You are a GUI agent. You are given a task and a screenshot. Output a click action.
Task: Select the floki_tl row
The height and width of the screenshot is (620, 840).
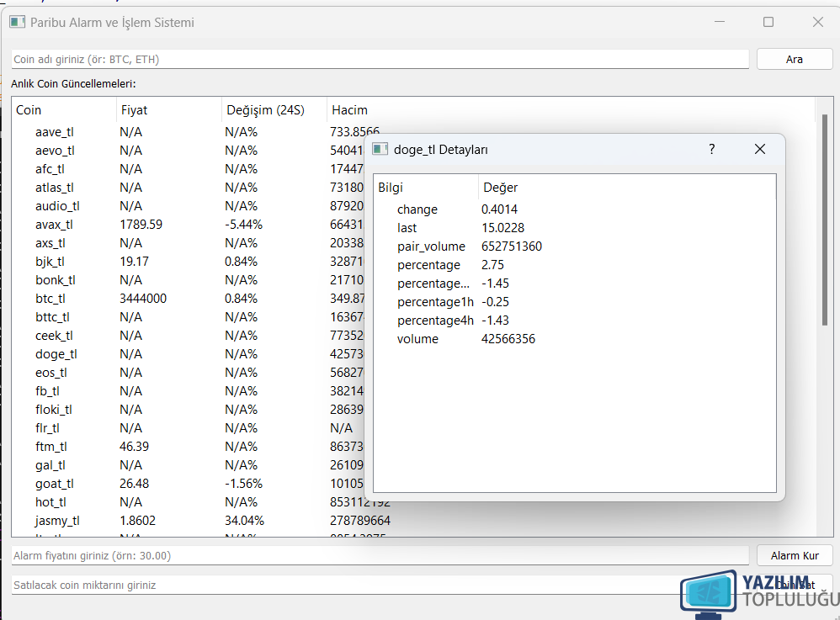click(x=188, y=410)
